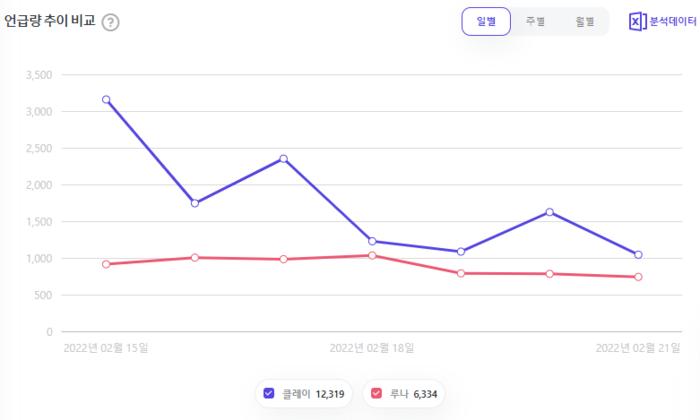This screenshot has height=420, width=700.
Task: Select 클레이 data point on February 18
Action: pos(372,241)
